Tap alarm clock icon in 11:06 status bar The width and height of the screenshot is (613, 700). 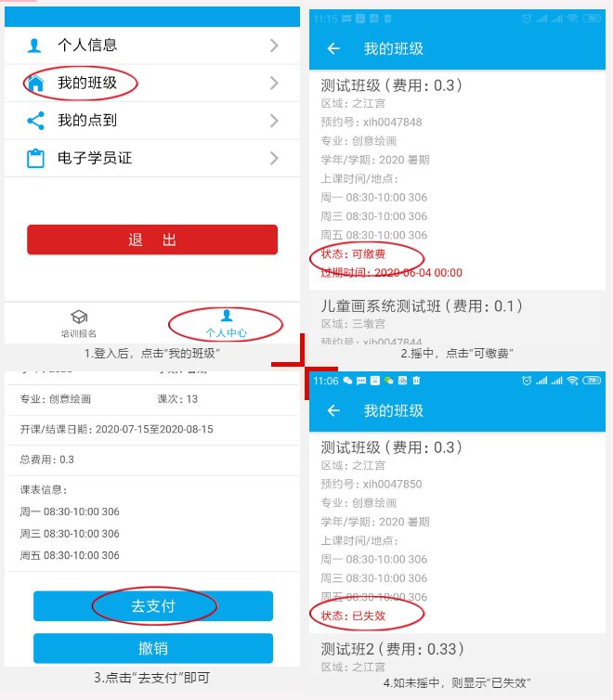point(527,381)
